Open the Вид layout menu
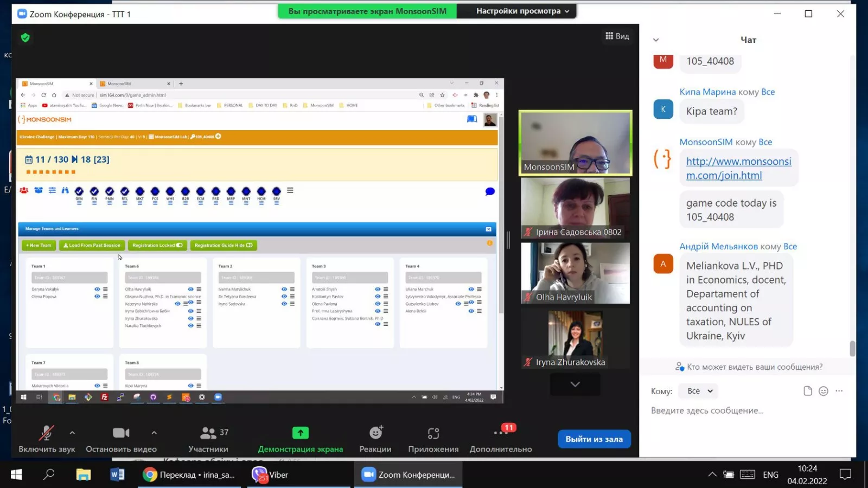This screenshot has height=488, width=868. [617, 36]
